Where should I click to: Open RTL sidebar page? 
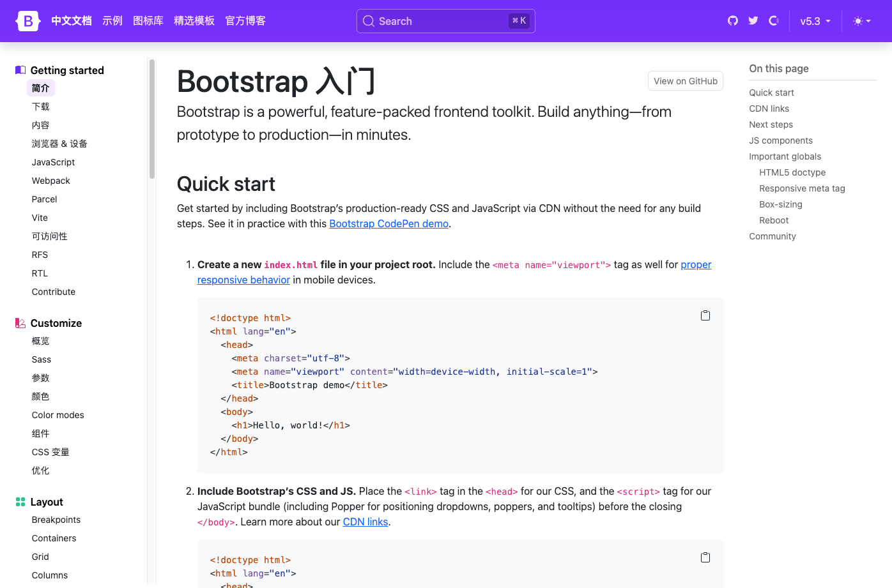pos(40,273)
